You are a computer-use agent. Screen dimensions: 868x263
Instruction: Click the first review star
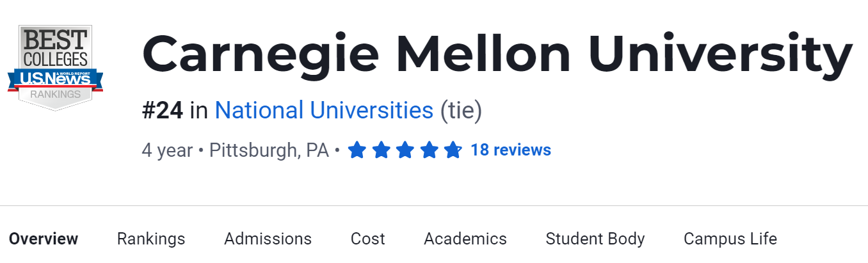pos(357,150)
